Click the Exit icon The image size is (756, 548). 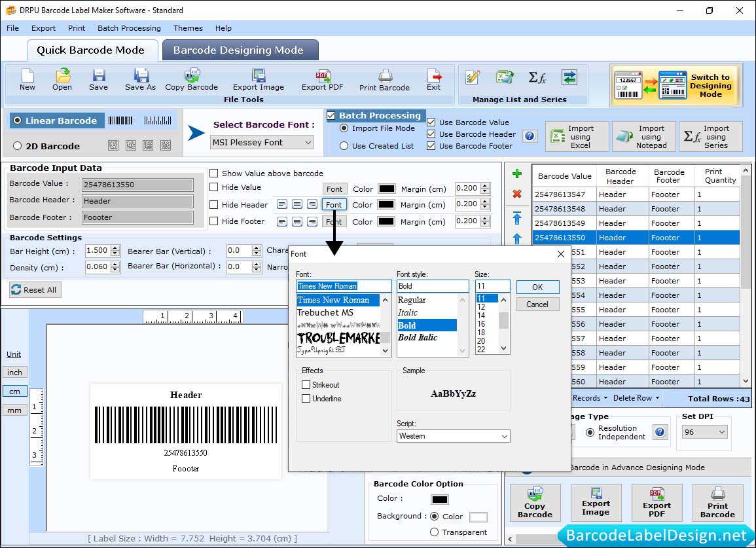[433, 80]
